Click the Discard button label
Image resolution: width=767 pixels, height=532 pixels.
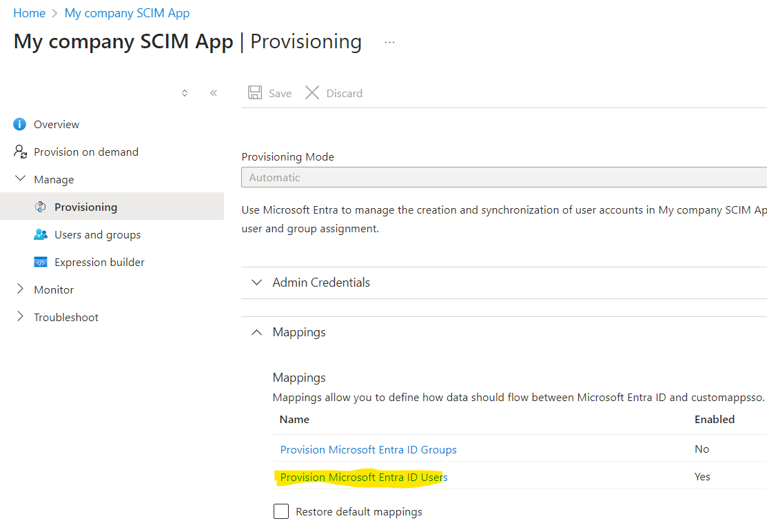345,93
